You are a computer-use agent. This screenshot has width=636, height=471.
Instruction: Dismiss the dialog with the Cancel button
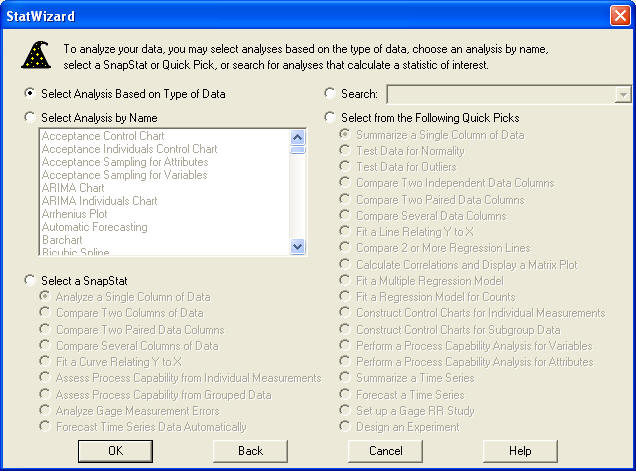pyautogui.click(x=385, y=451)
